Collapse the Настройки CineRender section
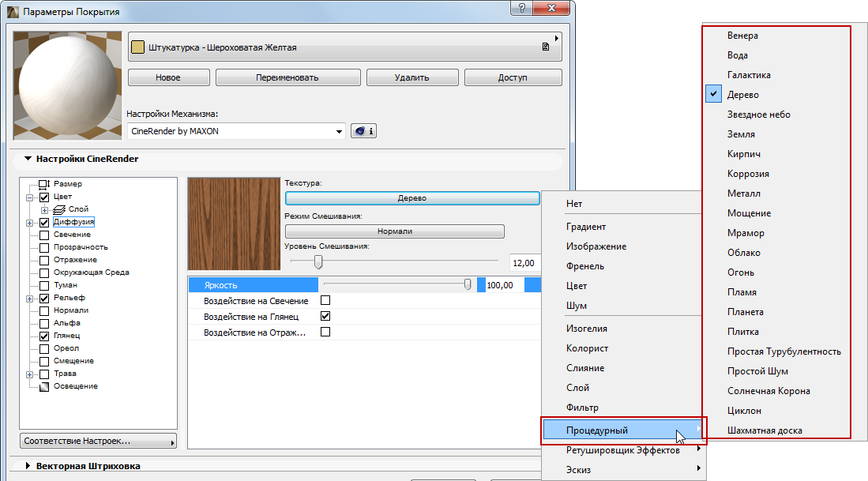The height and width of the screenshot is (481, 868). (28, 159)
